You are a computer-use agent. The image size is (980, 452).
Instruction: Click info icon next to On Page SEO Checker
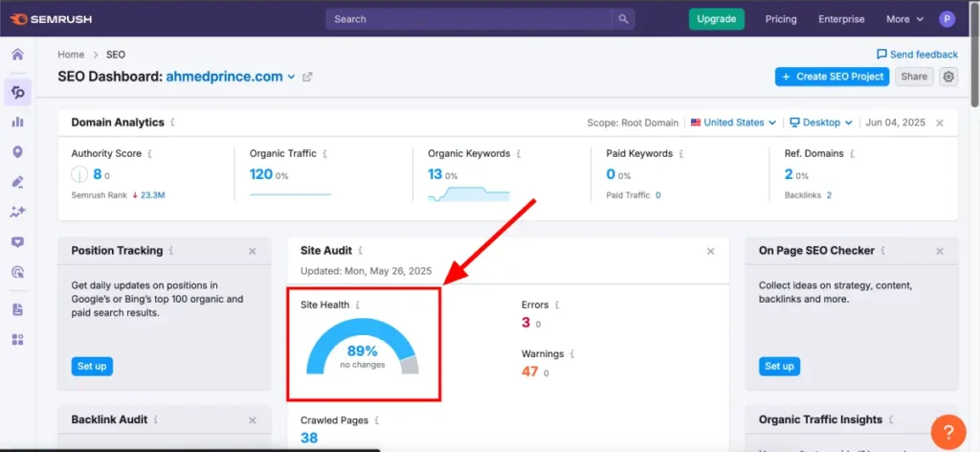click(x=882, y=251)
